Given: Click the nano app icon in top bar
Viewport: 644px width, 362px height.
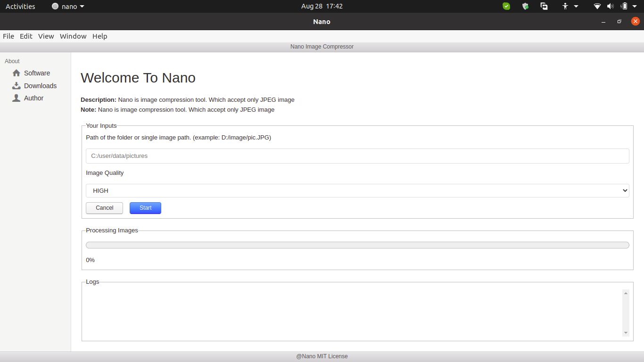Looking at the screenshot, I should (x=55, y=7).
